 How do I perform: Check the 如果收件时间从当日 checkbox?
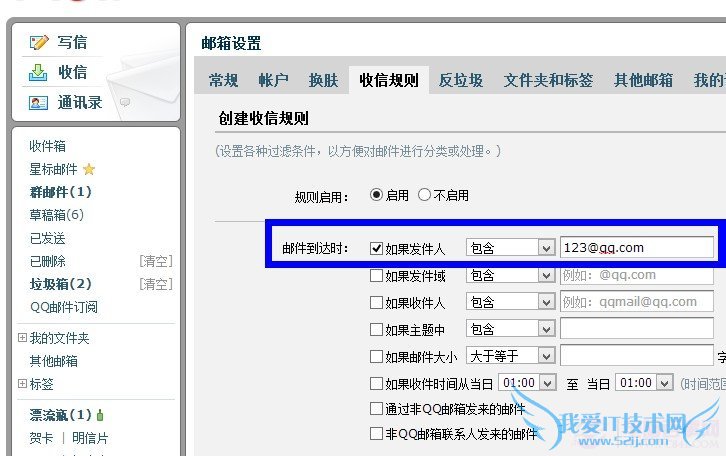pyautogui.click(x=376, y=383)
